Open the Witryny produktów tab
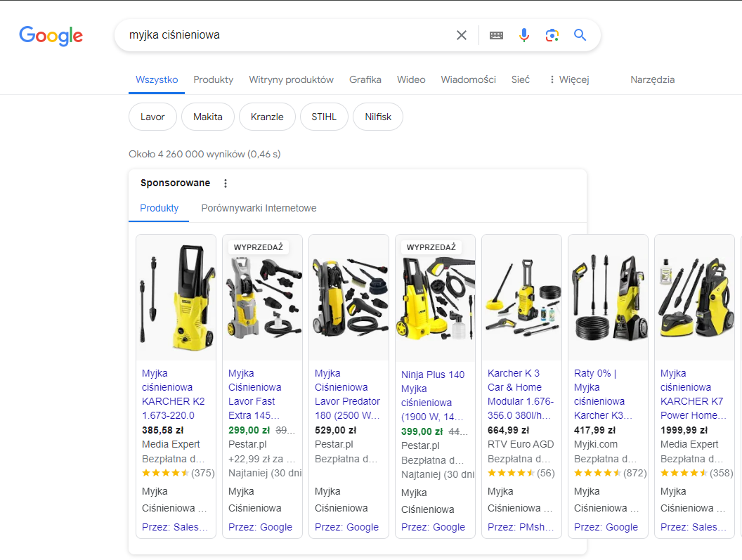 tap(292, 79)
